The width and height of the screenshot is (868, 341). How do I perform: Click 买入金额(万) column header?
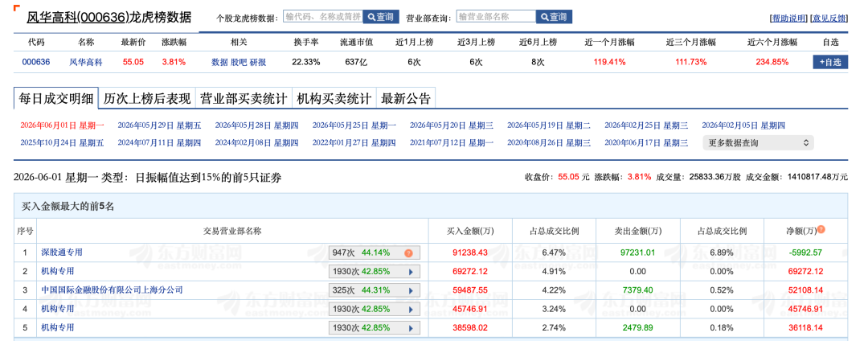(470, 231)
